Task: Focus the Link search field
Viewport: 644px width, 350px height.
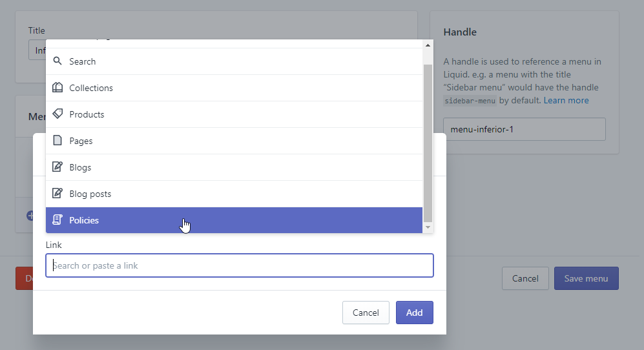Action: [x=239, y=265]
